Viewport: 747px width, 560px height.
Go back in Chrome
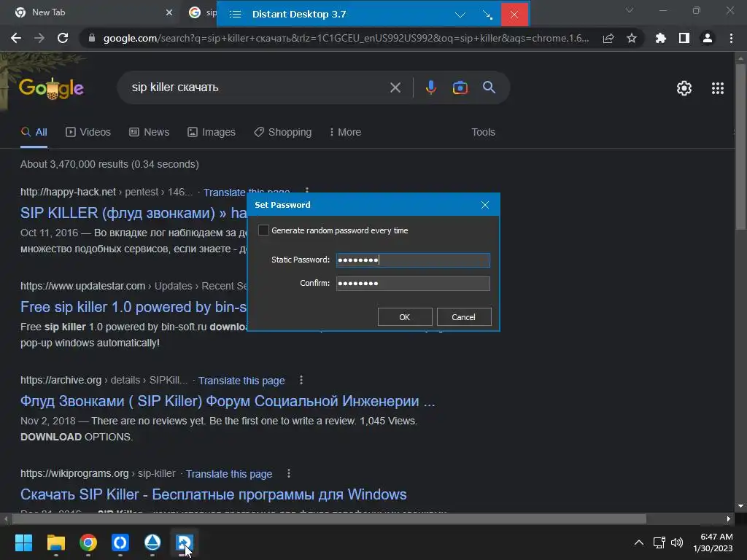coord(16,38)
